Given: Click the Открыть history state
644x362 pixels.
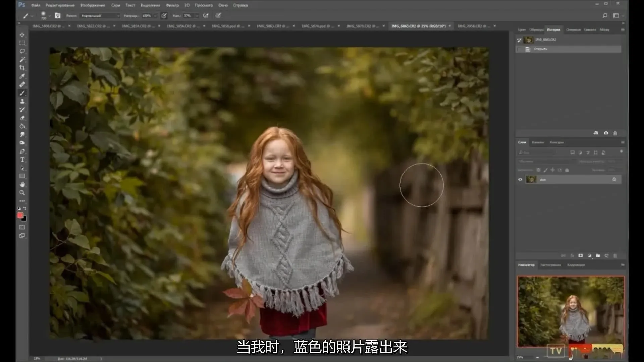Looking at the screenshot, I should click(x=540, y=49).
